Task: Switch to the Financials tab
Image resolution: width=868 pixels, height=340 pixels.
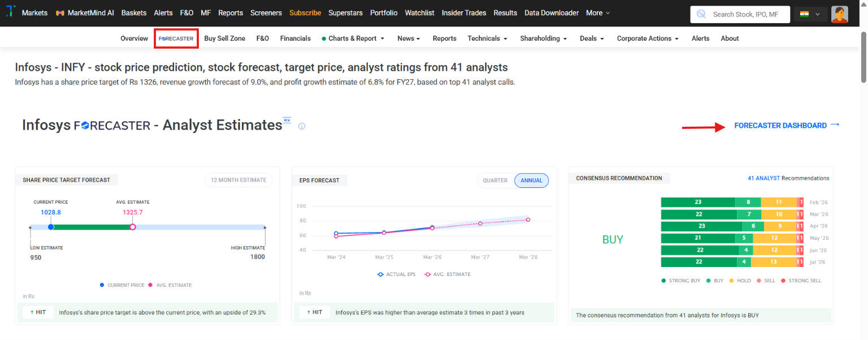Action: click(296, 38)
